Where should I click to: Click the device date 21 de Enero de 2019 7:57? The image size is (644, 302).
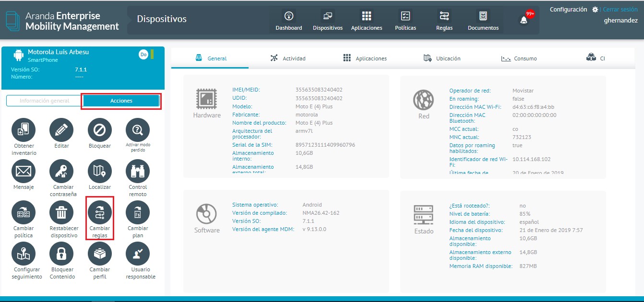(x=551, y=230)
